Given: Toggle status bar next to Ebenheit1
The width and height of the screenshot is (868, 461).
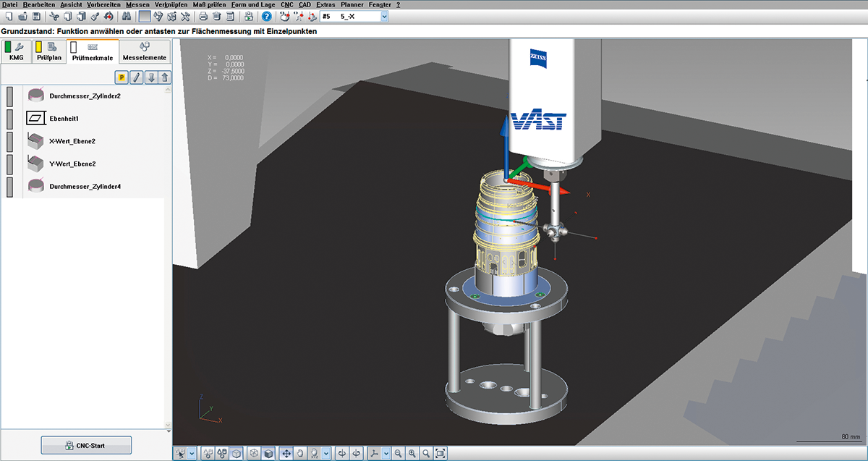Looking at the screenshot, I should 10,119.
